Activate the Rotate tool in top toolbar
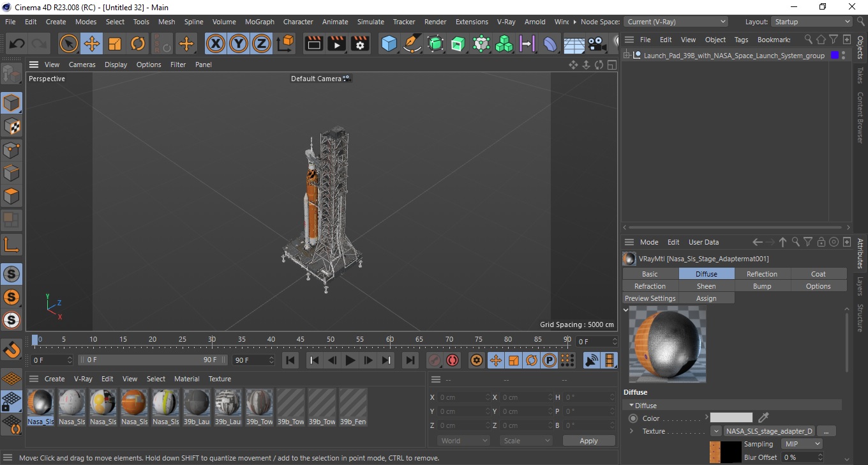 [138, 44]
